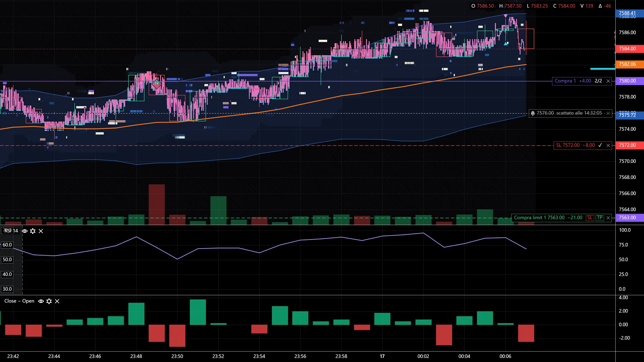Confirm the SL 7572.00 order checkmark
The width and height of the screenshot is (644, 362).
click(x=600, y=145)
